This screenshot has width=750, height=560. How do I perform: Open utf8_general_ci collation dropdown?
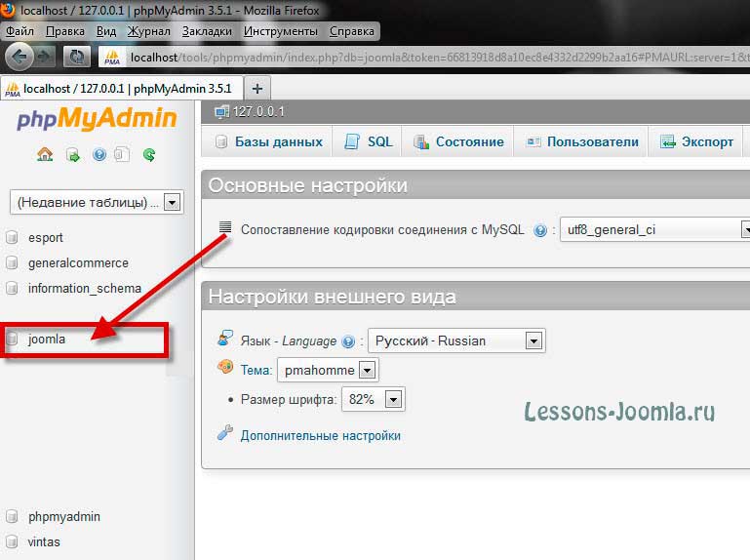654,229
